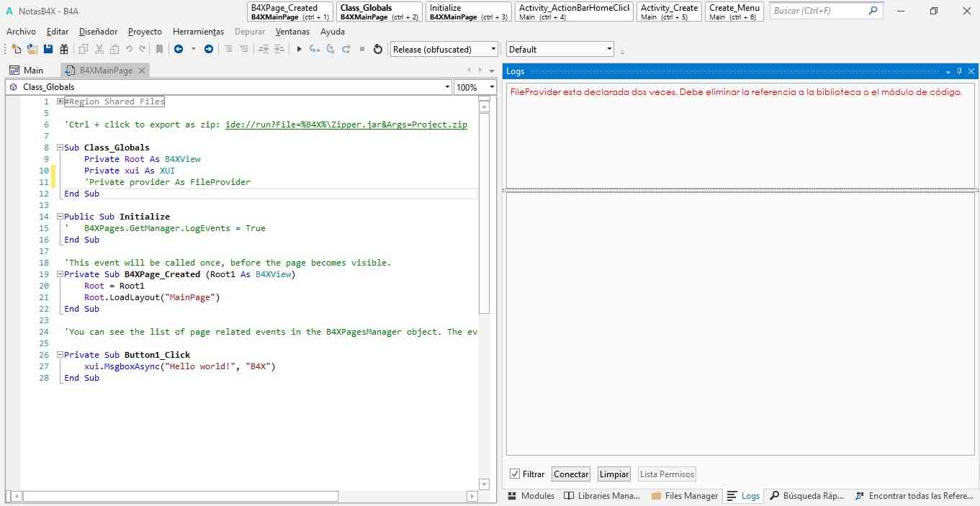This screenshot has width=980, height=506.
Task: Click the Run (play) toolbar icon
Action: [300, 49]
